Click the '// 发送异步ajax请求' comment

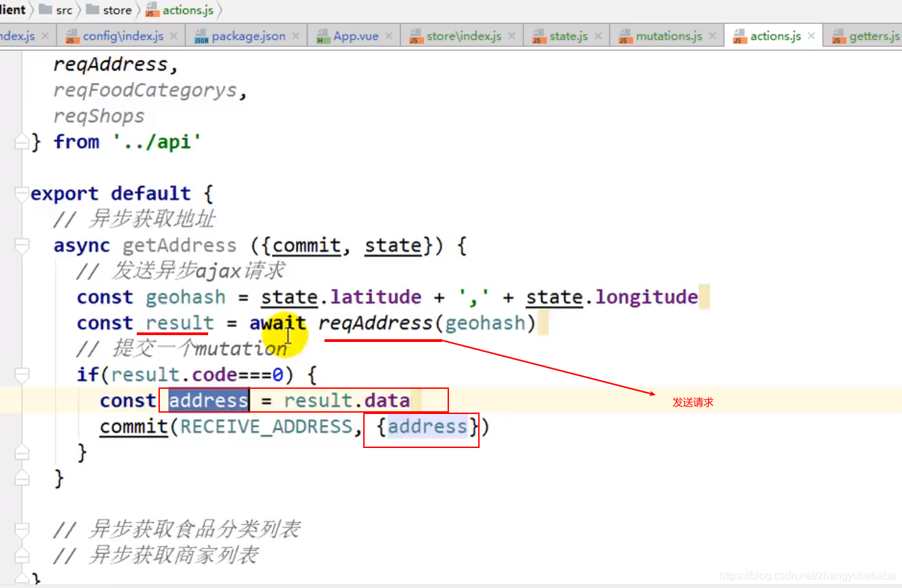181,271
